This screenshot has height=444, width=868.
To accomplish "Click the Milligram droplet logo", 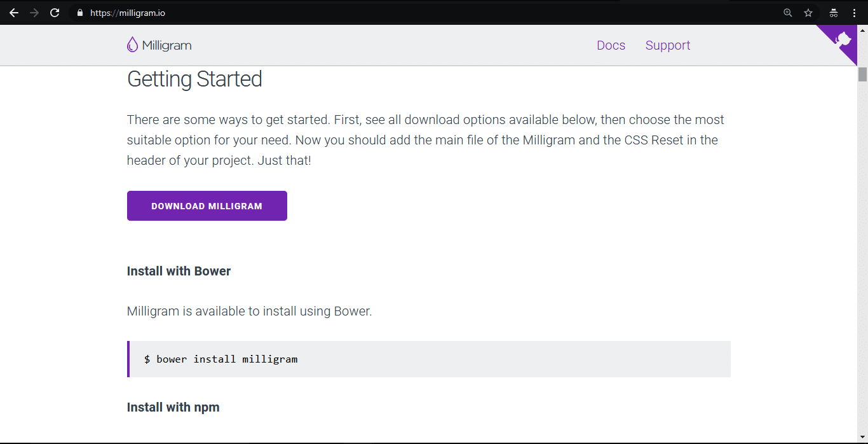I will click(132, 45).
